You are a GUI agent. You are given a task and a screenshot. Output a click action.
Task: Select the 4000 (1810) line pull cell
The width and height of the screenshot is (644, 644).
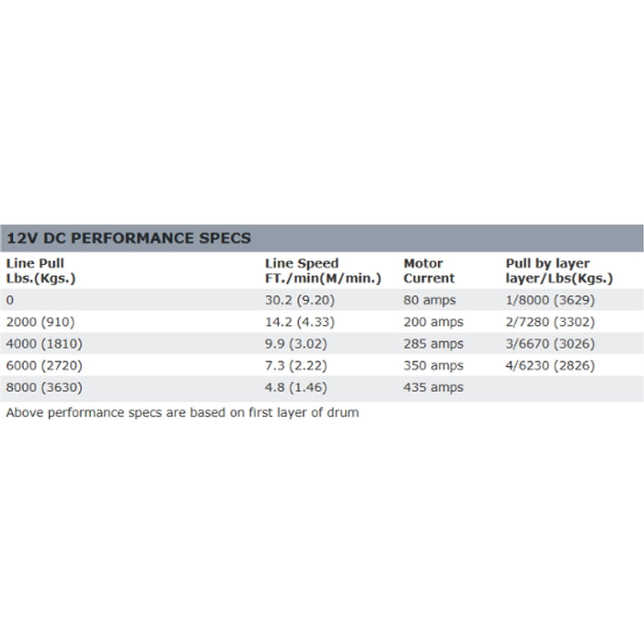45,344
